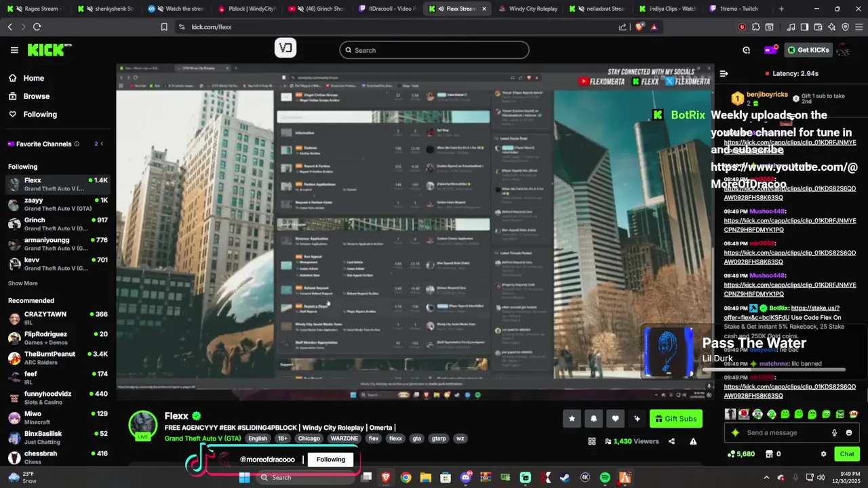Open TheBurntPeanut recommended channel
This screenshot has height=488, width=868.
click(58, 357)
